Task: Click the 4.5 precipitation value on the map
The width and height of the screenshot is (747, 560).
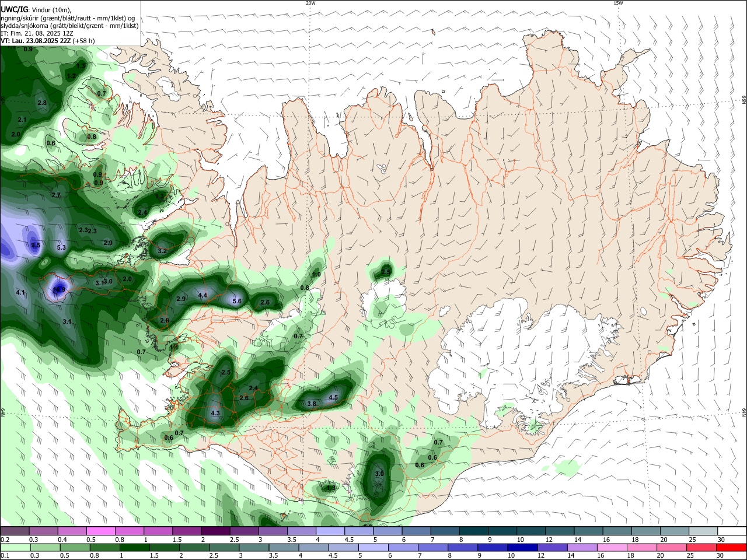Action: click(x=333, y=397)
